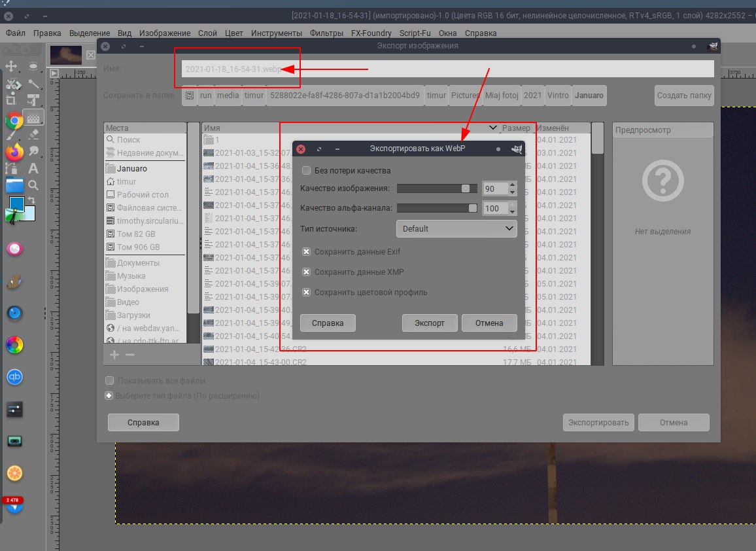Screen dimensions: 756x551
Task: Open the Тип источника Default dropdown
Action: click(456, 228)
